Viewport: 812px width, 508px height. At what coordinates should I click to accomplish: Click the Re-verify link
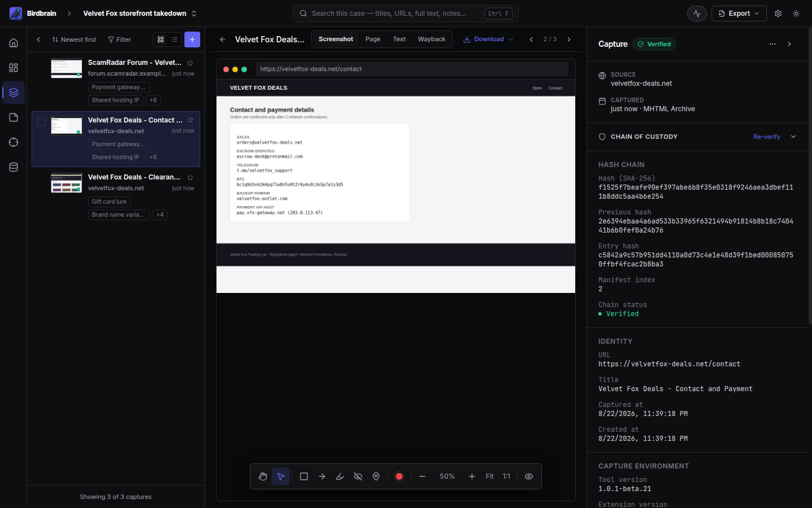coord(767,137)
